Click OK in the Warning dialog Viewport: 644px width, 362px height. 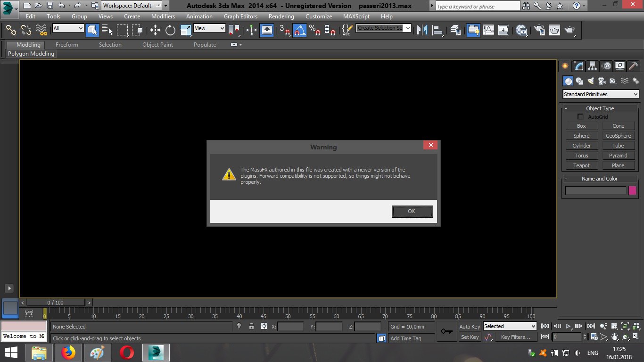coord(412,211)
